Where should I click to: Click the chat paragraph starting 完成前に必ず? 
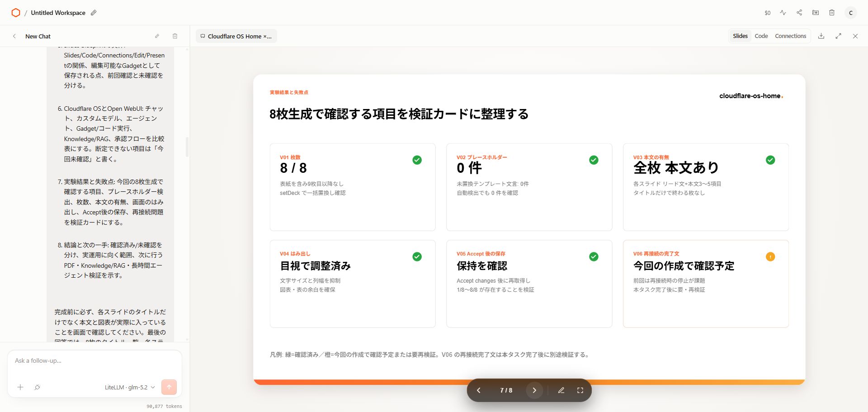(110, 326)
